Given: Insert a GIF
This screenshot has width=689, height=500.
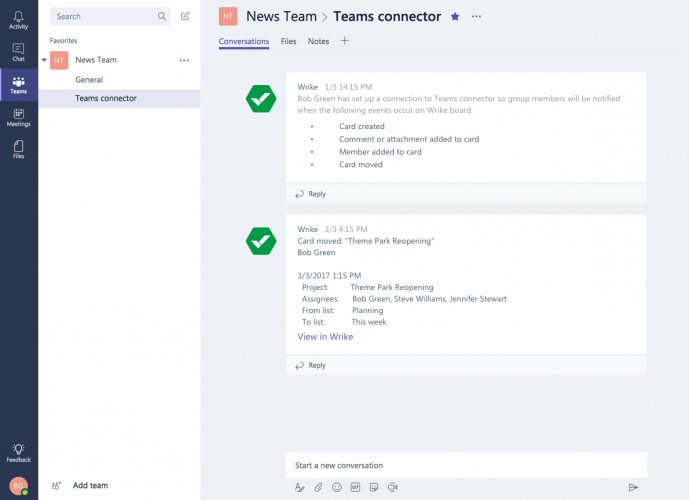Looking at the screenshot, I should (x=355, y=487).
